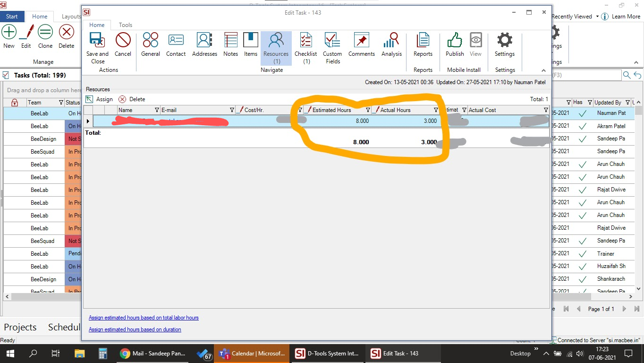
Task: Open the Notes page for task 143
Action: (x=230, y=45)
